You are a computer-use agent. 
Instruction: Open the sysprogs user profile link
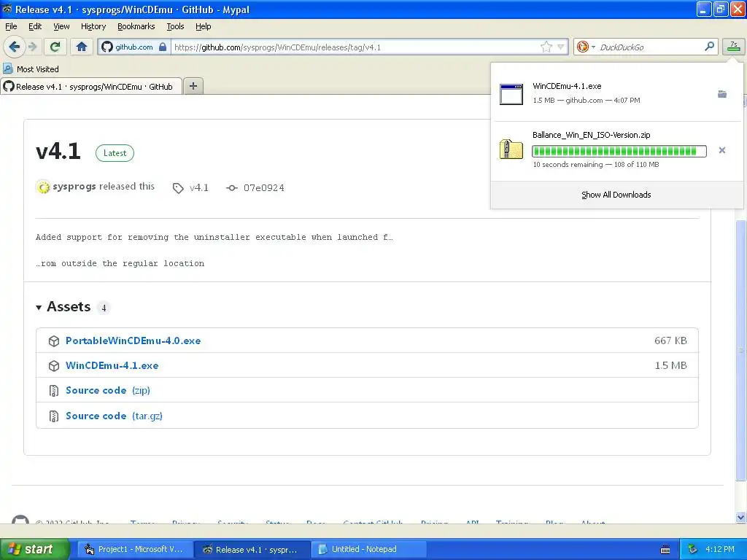[x=74, y=187]
